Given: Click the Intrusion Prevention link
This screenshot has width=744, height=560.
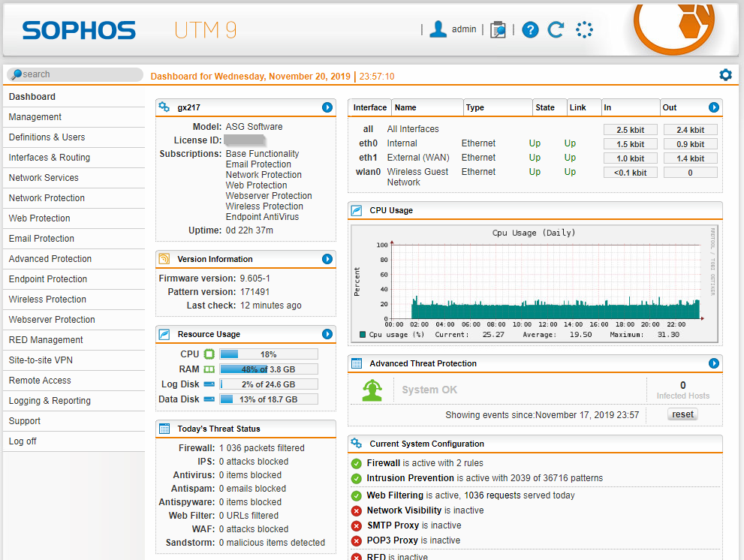Looking at the screenshot, I should coord(411,478).
